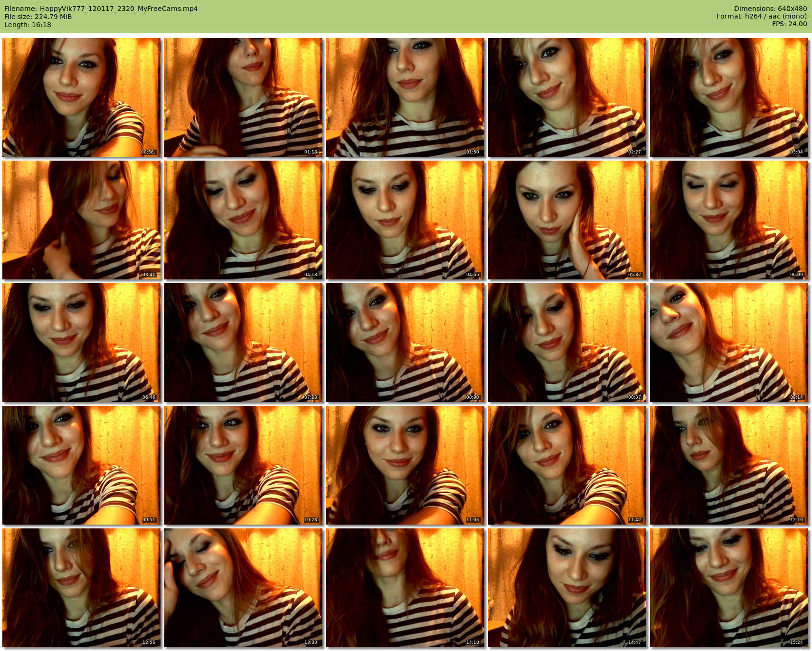The height and width of the screenshot is (651, 812).
Task: Click the Format h264 / aac (mono) text
Action: pyautogui.click(x=762, y=16)
